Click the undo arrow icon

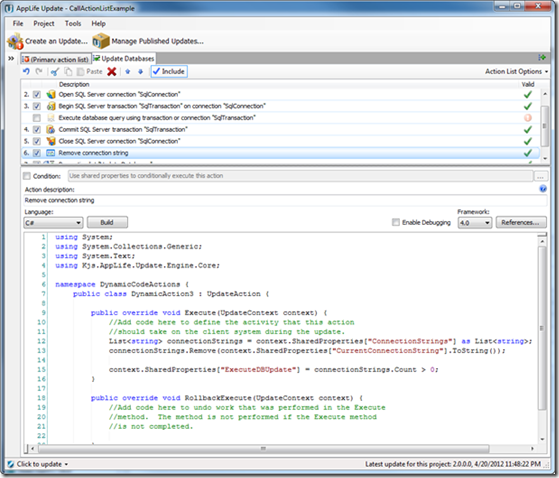pos(26,71)
